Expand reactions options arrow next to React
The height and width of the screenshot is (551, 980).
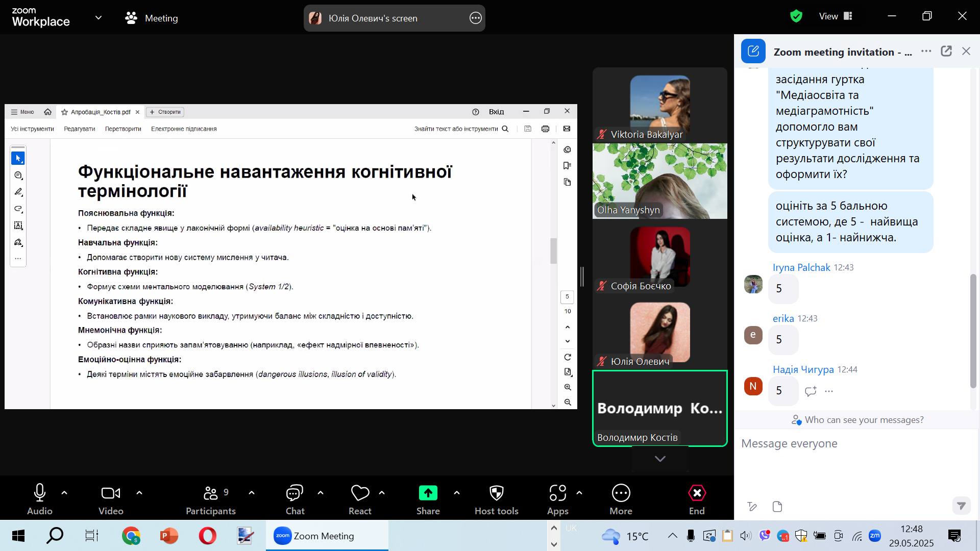click(382, 493)
